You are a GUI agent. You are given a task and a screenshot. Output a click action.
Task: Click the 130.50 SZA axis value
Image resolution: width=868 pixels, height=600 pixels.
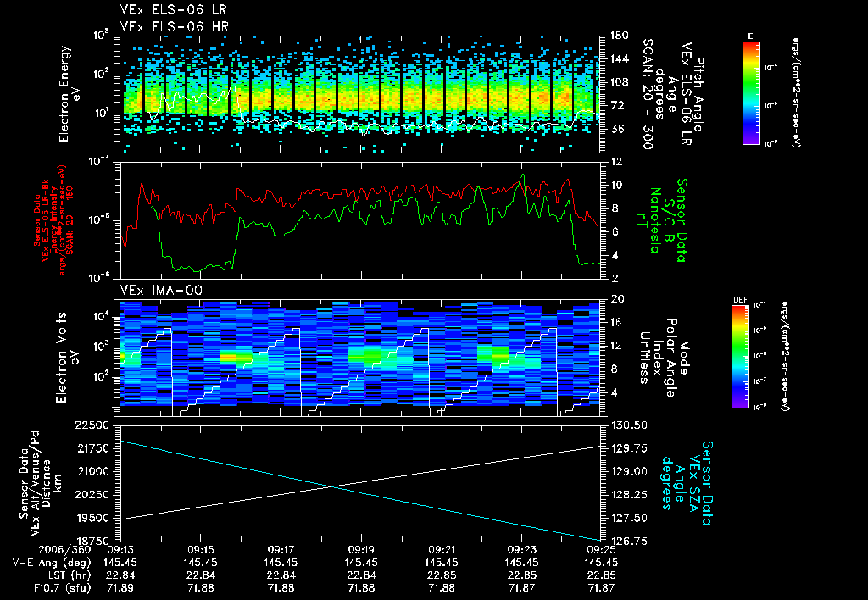pos(628,425)
